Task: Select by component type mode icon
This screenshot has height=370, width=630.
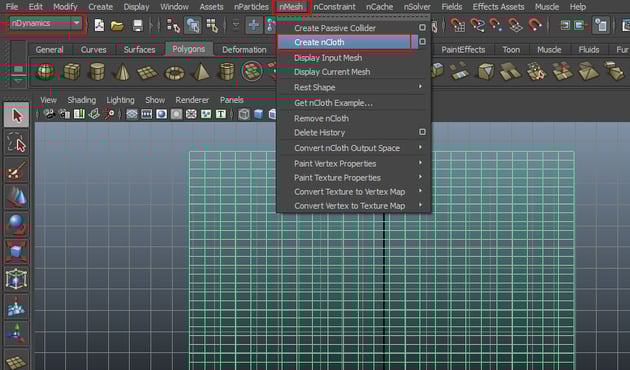Action: click(x=212, y=25)
